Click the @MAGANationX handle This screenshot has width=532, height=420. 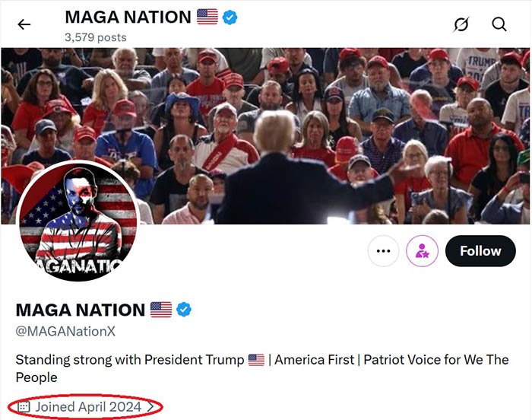[x=65, y=332]
